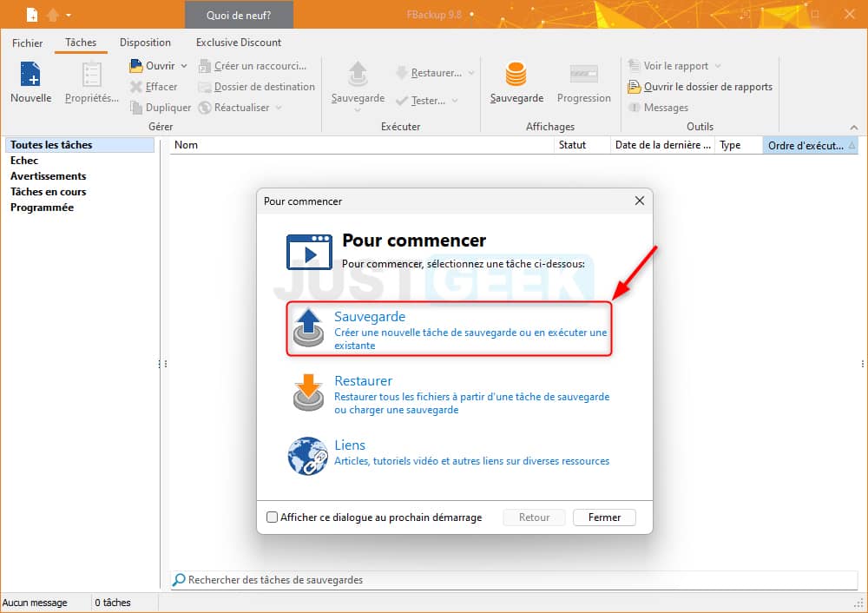
Task: Open the quick access toolbar dropdown arrow
Action: tap(69, 16)
